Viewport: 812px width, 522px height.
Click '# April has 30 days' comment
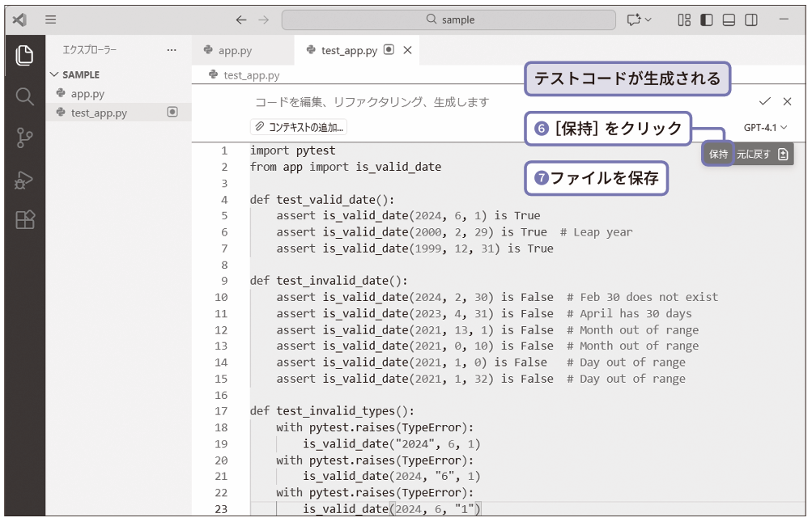tap(629, 314)
